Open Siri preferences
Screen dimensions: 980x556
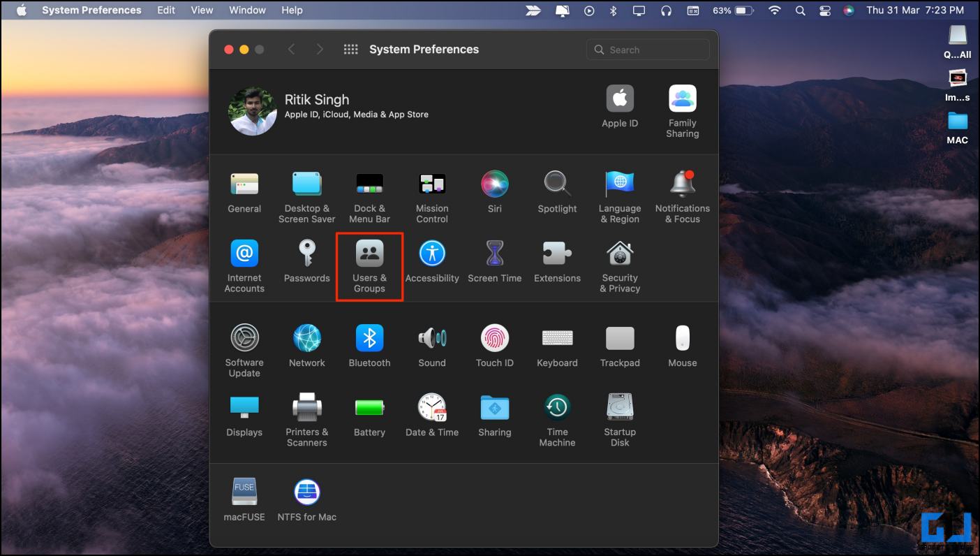pyautogui.click(x=495, y=193)
